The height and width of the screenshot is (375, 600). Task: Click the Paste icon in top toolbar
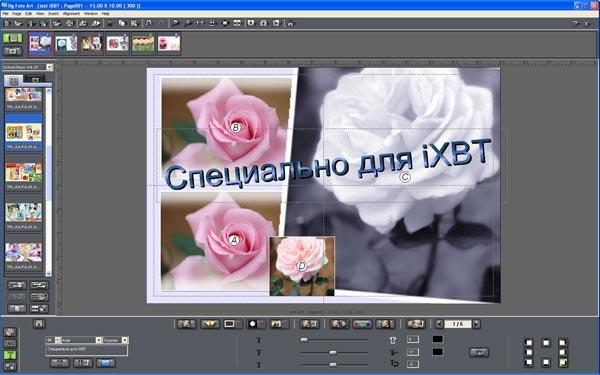pyautogui.click(x=134, y=23)
